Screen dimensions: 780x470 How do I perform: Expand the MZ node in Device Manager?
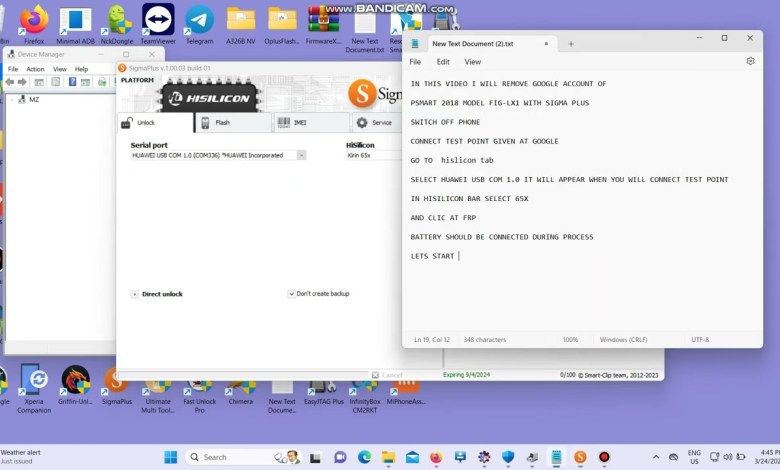point(12,100)
